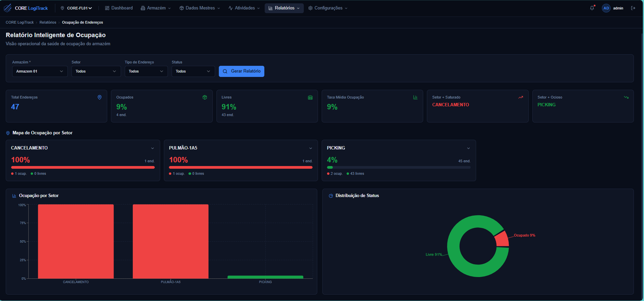Click the logout icon
Screen dimensions: 644x301
pyautogui.click(x=633, y=8)
